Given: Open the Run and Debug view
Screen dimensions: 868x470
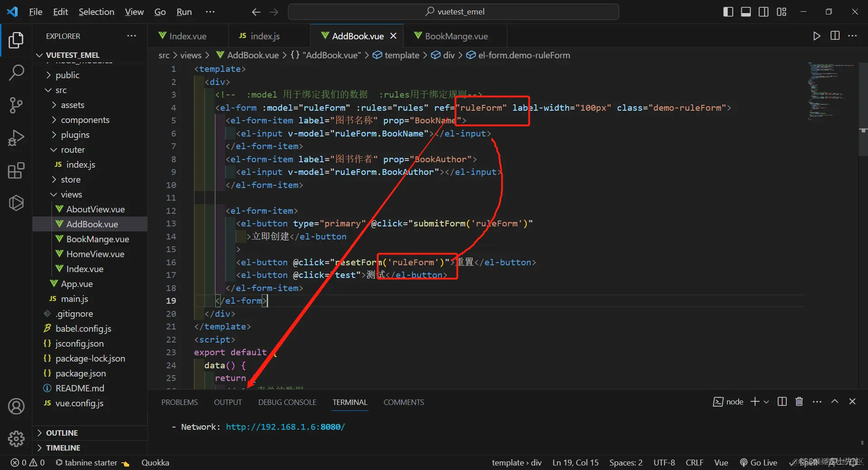Looking at the screenshot, I should click(16, 138).
